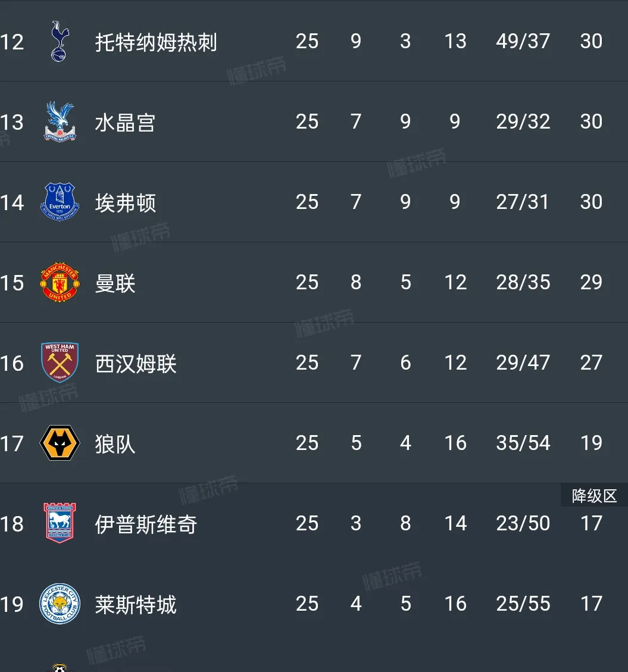Tap the Leicester City fox badge
Image resolution: width=628 pixels, height=672 pixels.
[x=60, y=604]
